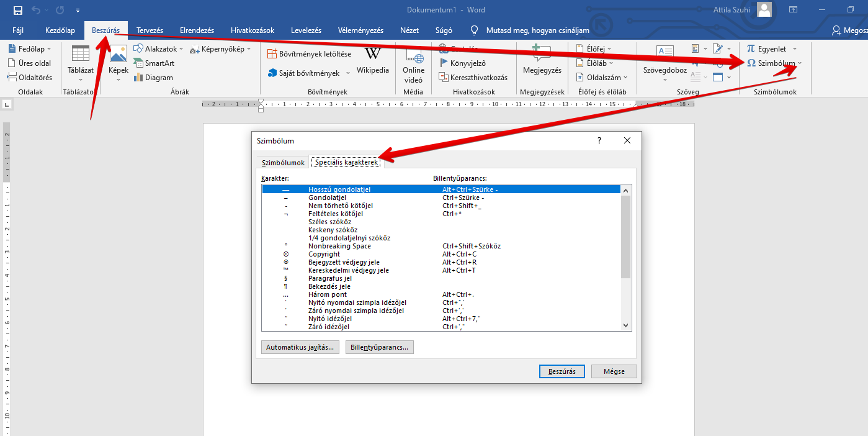Click the Billentyűparancs button

tap(379, 347)
